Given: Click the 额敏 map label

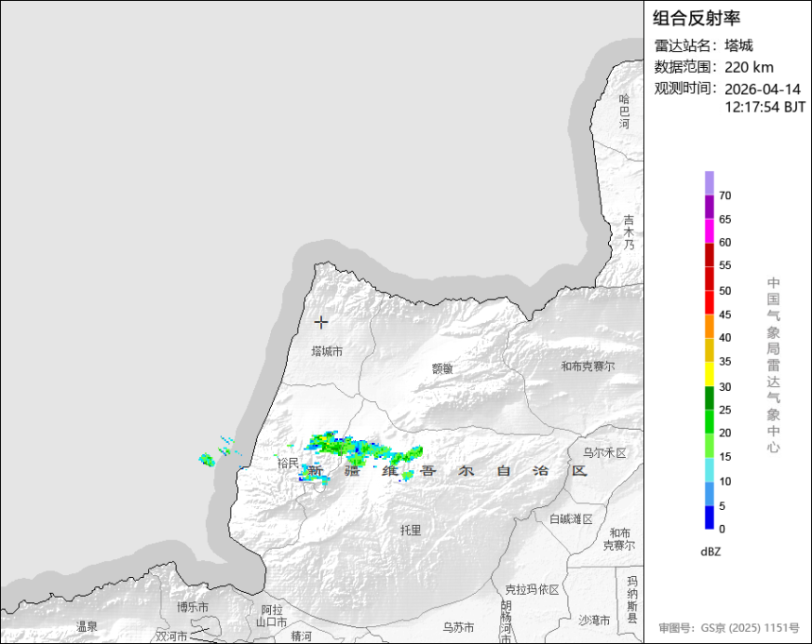Looking at the screenshot, I should (443, 368).
